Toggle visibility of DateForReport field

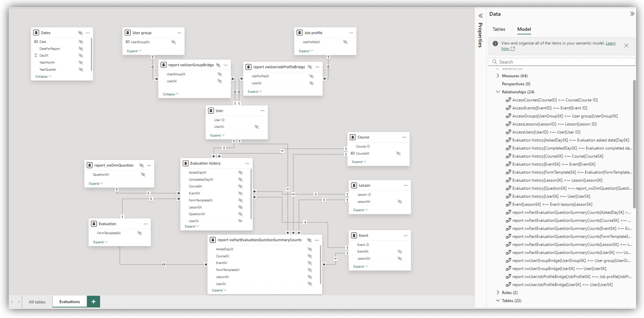pos(81,49)
